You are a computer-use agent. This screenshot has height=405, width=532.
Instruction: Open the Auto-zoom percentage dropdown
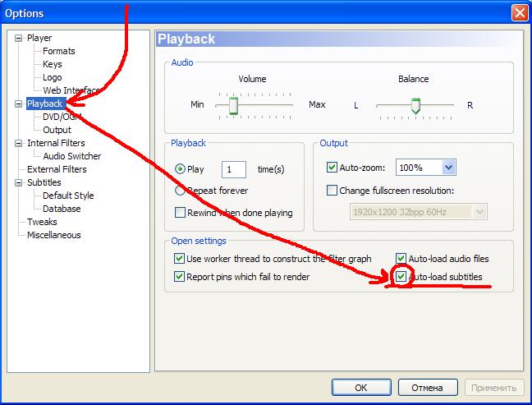pyautogui.click(x=448, y=168)
